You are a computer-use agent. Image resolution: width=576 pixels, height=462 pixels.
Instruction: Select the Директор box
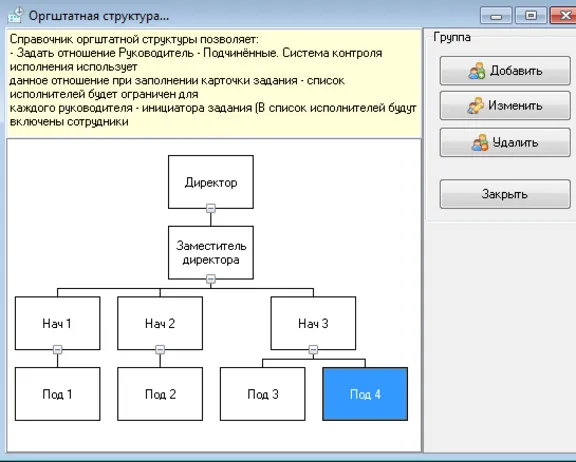coord(211,182)
